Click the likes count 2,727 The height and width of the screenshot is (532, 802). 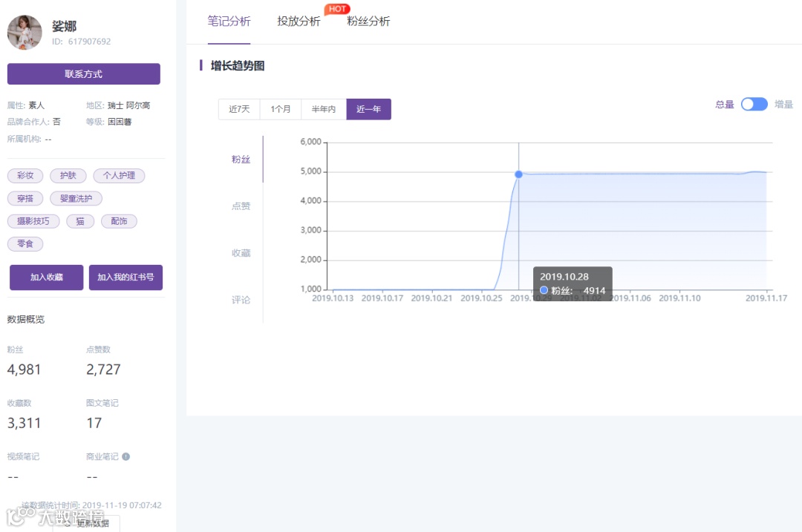pos(103,370)
